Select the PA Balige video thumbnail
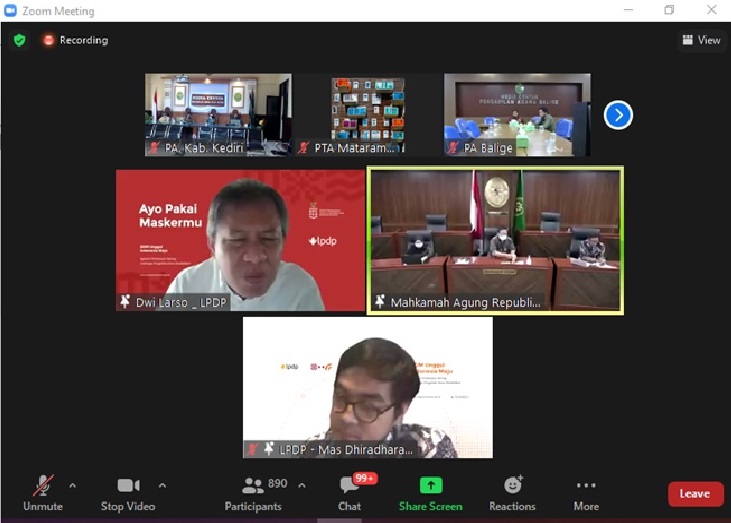This screenshot has height=523, width=731. pos(517,114)
